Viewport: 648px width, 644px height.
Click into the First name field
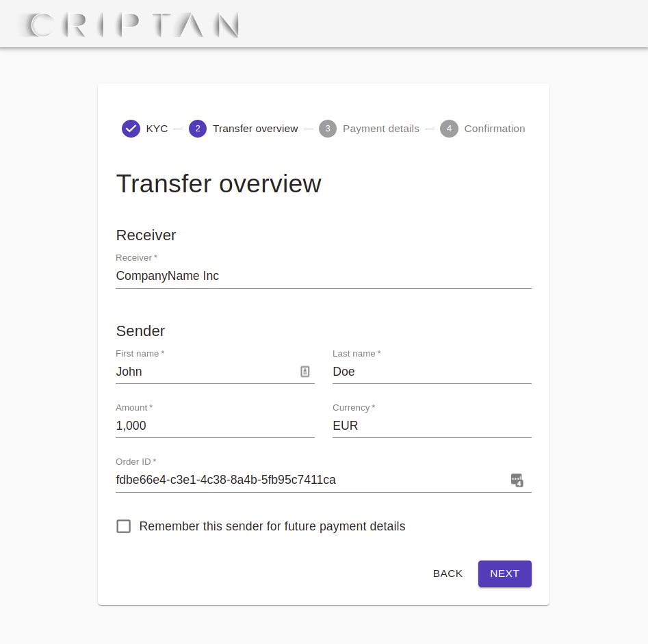(x=207, y=372)
